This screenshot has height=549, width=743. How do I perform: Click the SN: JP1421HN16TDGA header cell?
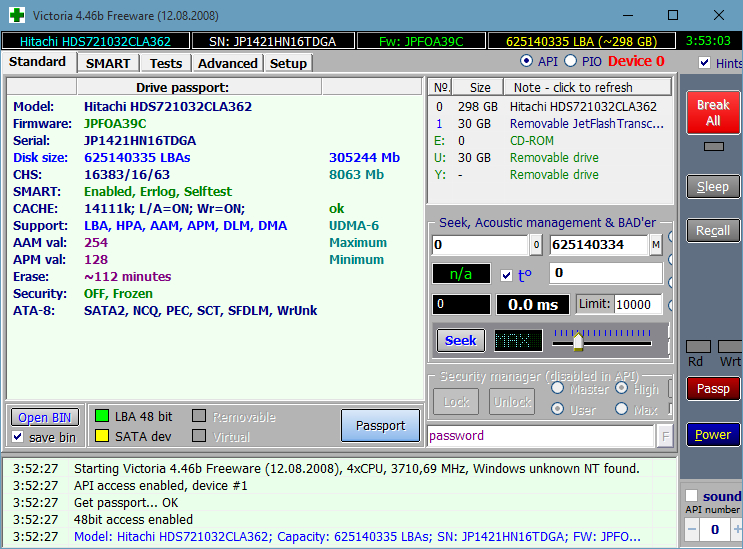[273, 41]
